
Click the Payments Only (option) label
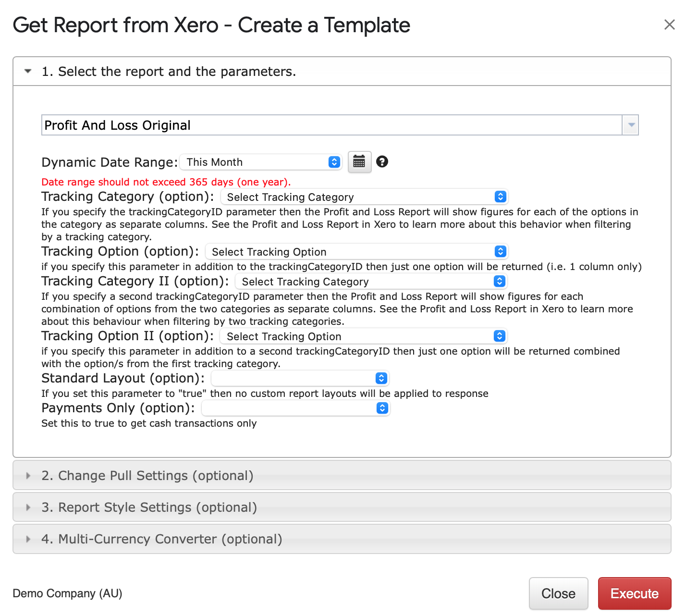point(118,408)
